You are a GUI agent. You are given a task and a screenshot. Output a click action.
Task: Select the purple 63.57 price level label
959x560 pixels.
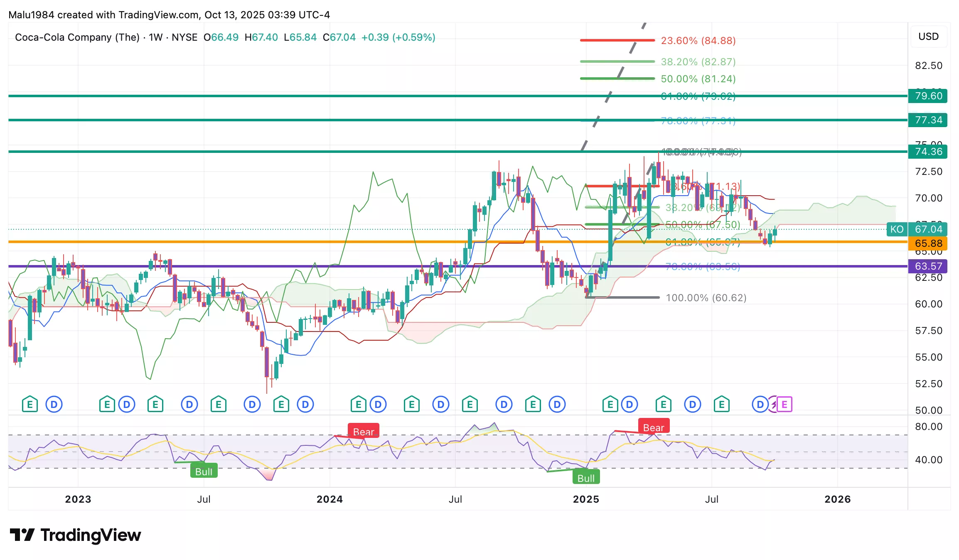pyautogui.click(x=928, y=266)
